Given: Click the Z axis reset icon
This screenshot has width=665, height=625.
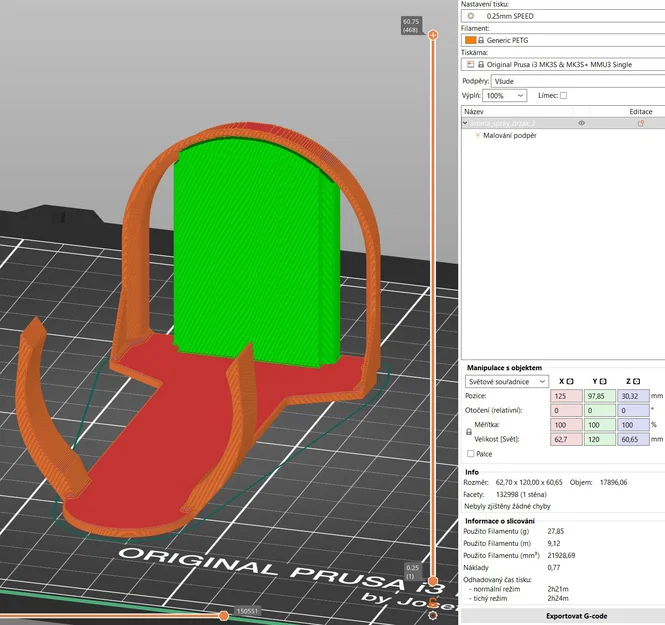Looking at the screenshot, I should (636, 381).
